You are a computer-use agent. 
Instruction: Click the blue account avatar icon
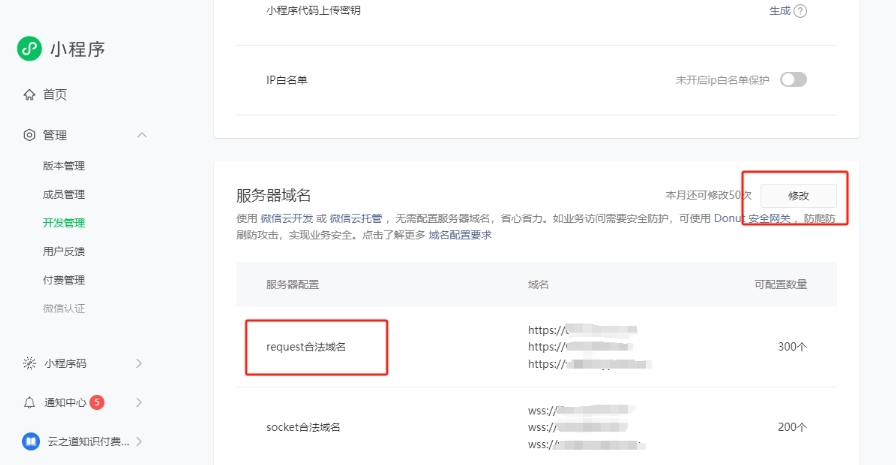[31, 442]
